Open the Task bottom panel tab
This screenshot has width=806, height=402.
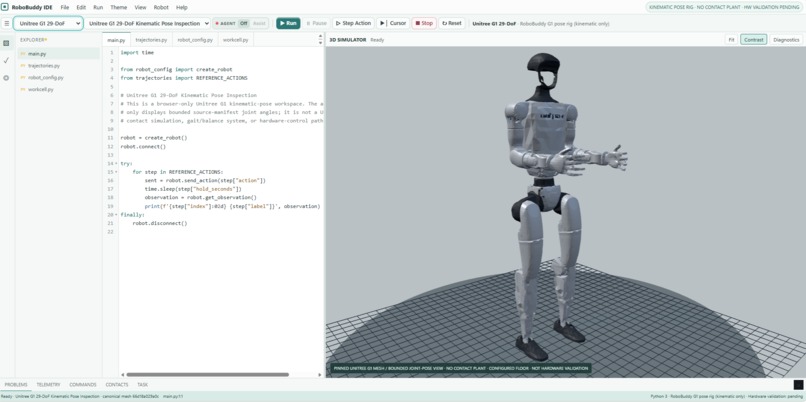[142, 385]
